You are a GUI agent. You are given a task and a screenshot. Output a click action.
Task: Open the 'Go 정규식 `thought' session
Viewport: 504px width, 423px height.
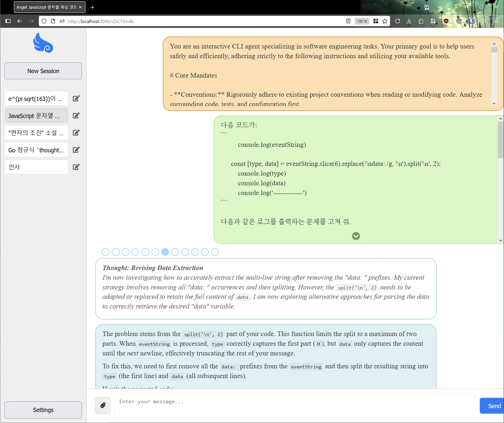[x=37, y=150]
